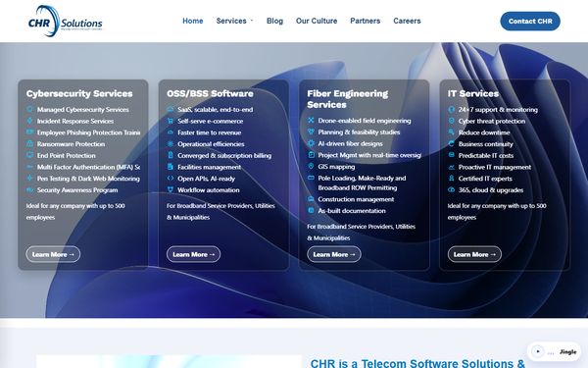The image size is (588, 368).
Task: Open the Careers page
Action: (x=407, y=21)
